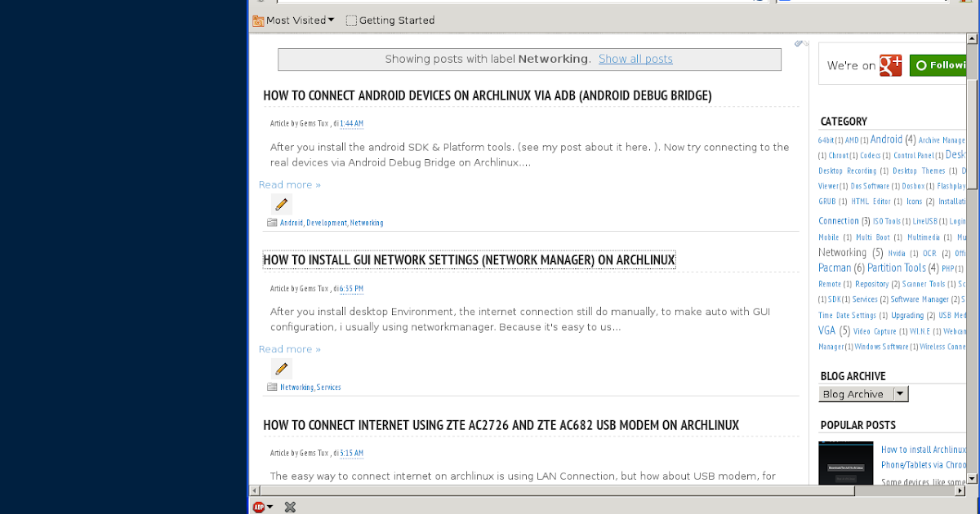Image resolution: width=980 pixels, height=514 pixels.
Task: Click the Android category in the sidebar
Action: click(886, 139)
